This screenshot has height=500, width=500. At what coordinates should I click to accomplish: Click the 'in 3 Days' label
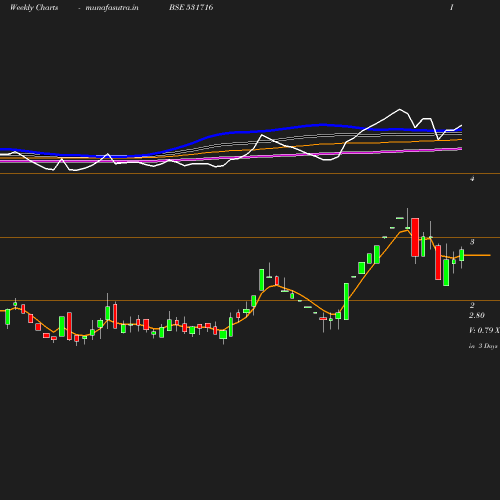point(483,346)
